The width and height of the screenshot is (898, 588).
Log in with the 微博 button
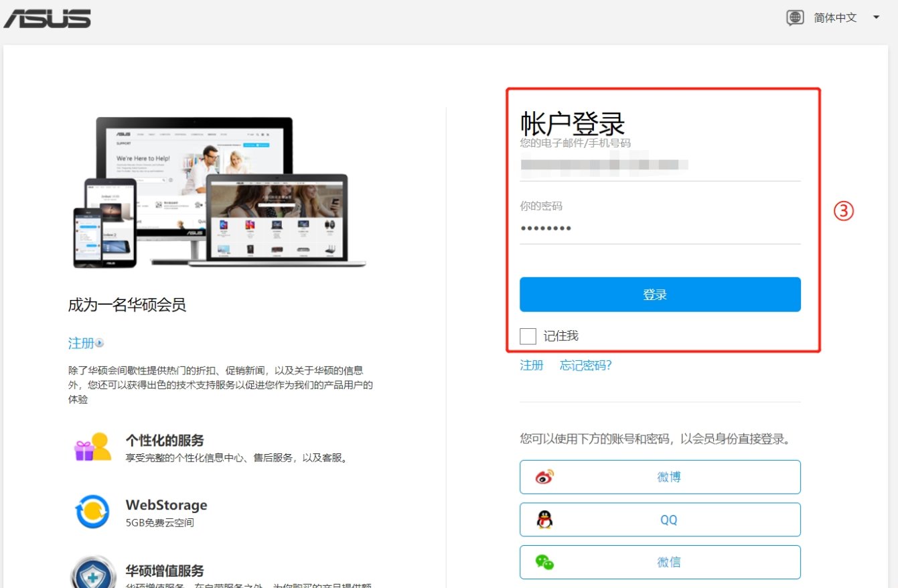click(660, 476)
